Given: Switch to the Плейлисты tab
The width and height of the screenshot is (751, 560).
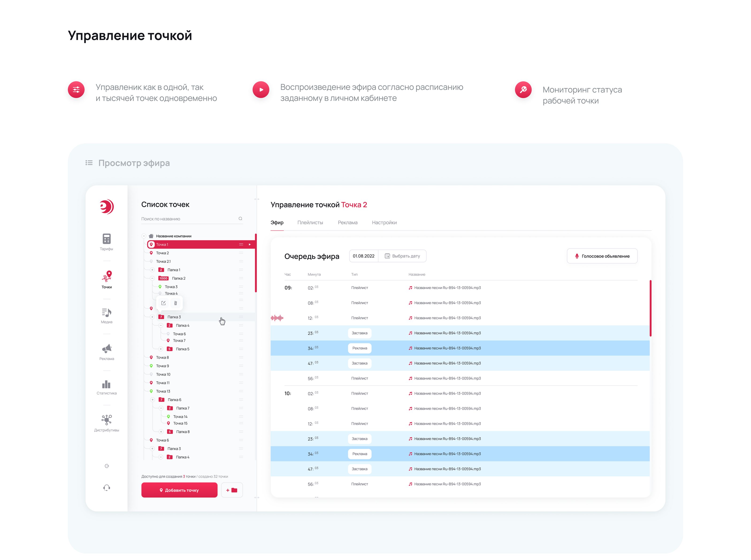Looking at the screenshot, I should tap(310, 222).
